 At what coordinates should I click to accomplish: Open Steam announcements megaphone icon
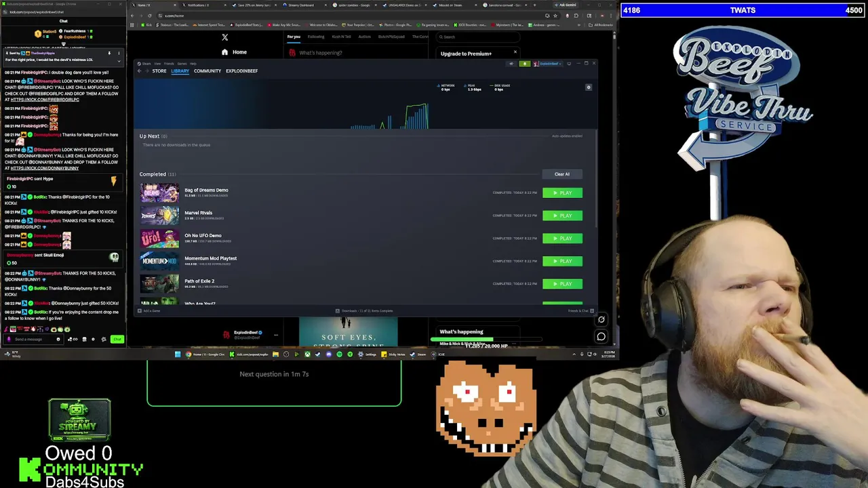coord(511,64)
